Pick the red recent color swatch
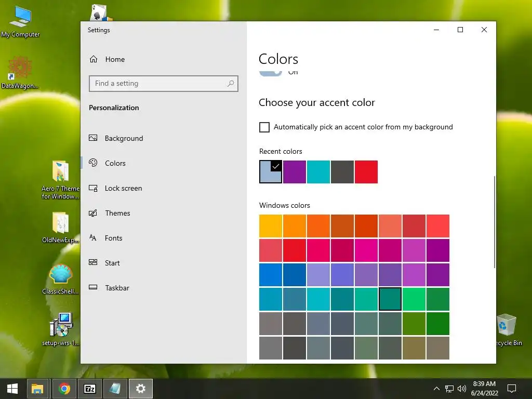This screenshot has width=532, height=399. pos(366,171)
